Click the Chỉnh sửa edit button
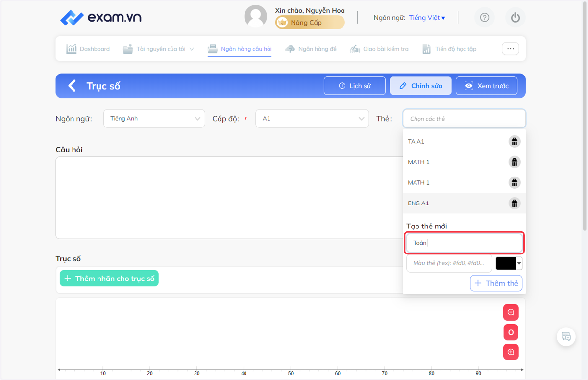The image size is (588, 380). point(420,86)
